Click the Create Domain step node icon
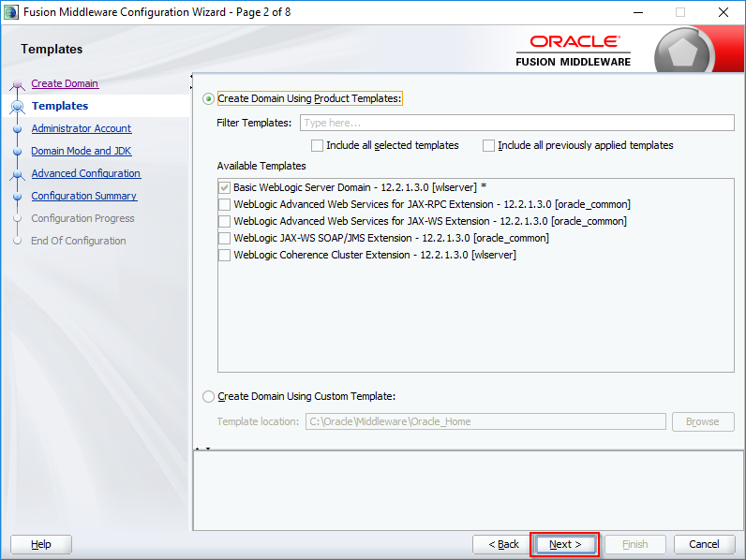The height and width of the screenshot is (560, 746). [18, 84]
